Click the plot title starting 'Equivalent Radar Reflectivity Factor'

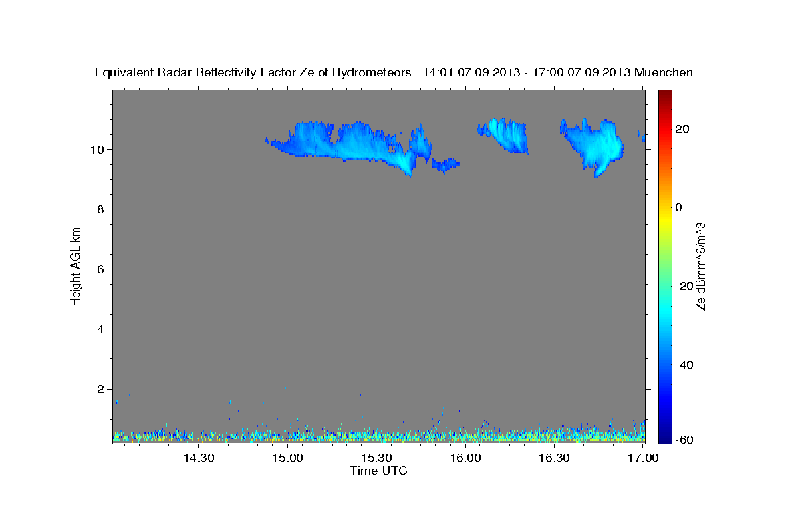[394, 72]
